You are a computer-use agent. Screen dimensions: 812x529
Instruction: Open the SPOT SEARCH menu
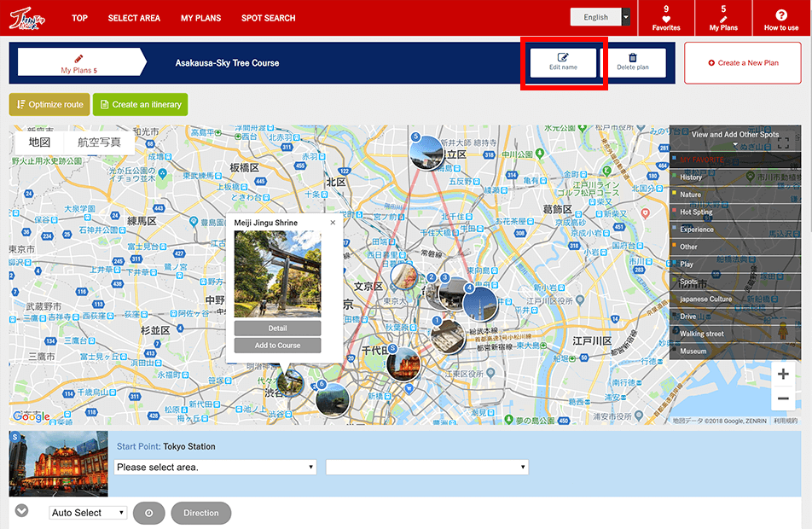(268, 18)
